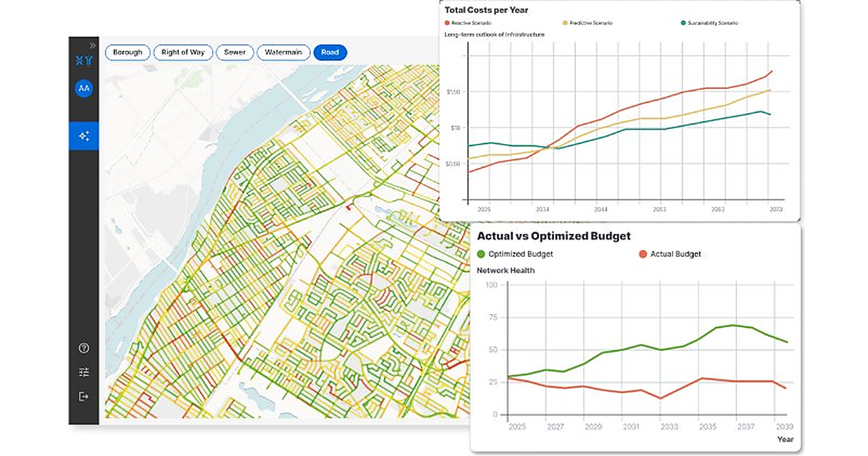Select the Borough layer chip

128,52
